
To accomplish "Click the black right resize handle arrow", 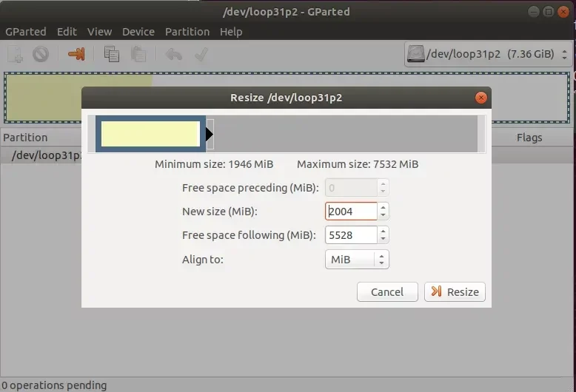I will click(x=210, y=134).
